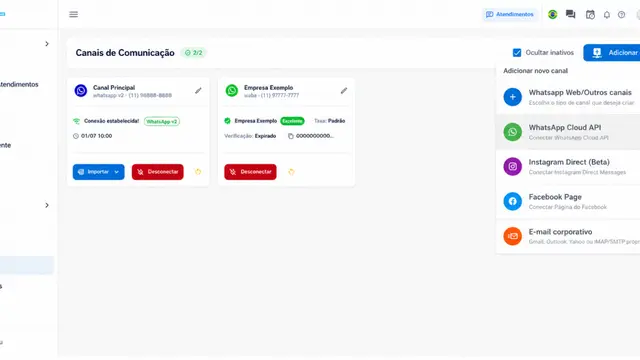Select Facebook Page option

tap(568, 201)
